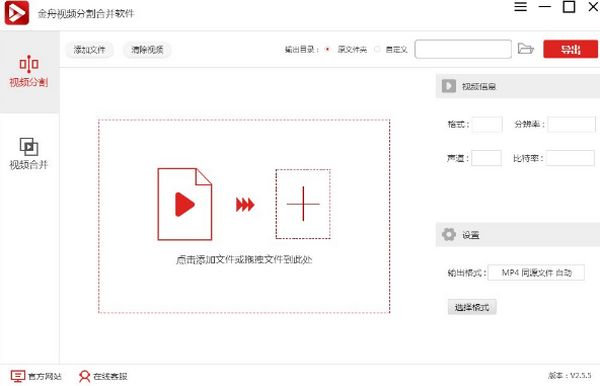Click the plus add-file box

coord(303,204)
